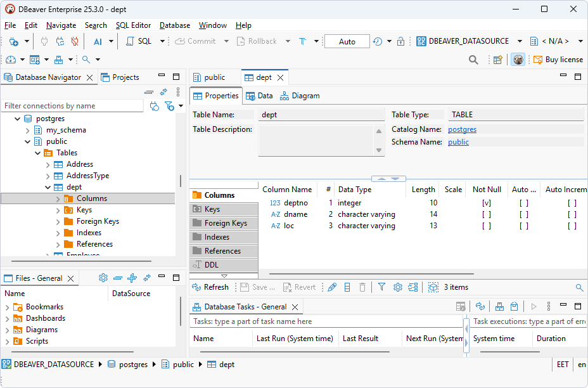Toggle the Not Null checkbox for deptno column

(487, 203)
